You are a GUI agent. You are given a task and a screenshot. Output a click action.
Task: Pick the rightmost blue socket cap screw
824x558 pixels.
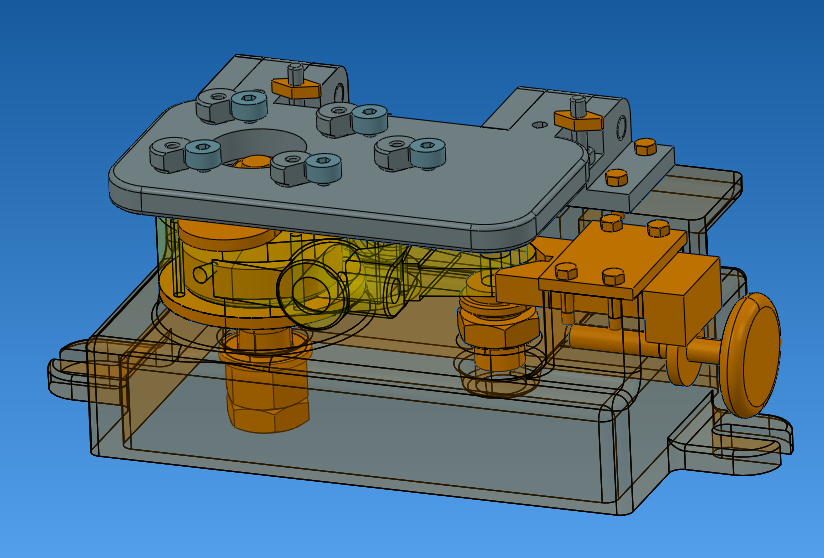point(427,152)
